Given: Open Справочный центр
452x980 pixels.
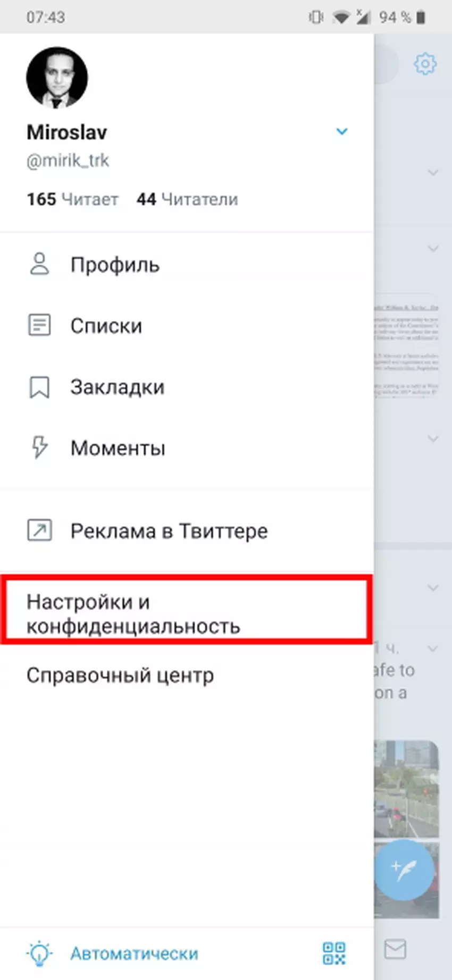Looking at the screenshot, I should click(x=120, y=675).
